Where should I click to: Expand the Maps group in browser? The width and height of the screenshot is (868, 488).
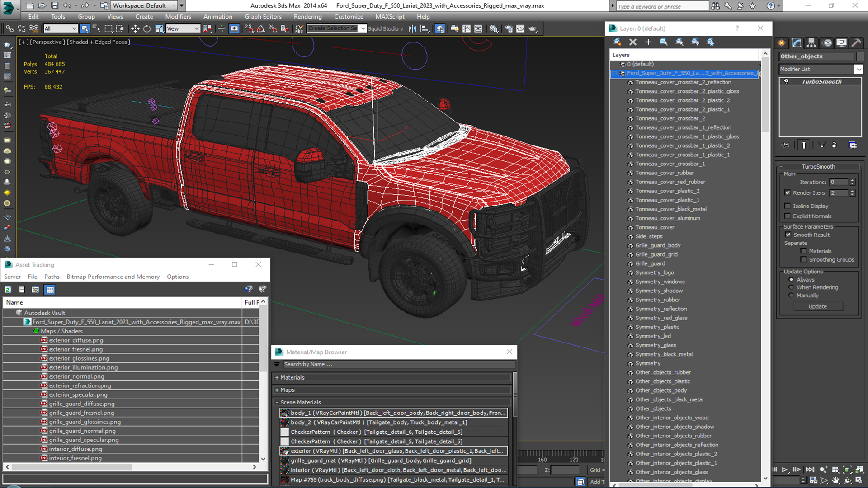(277, 390)
